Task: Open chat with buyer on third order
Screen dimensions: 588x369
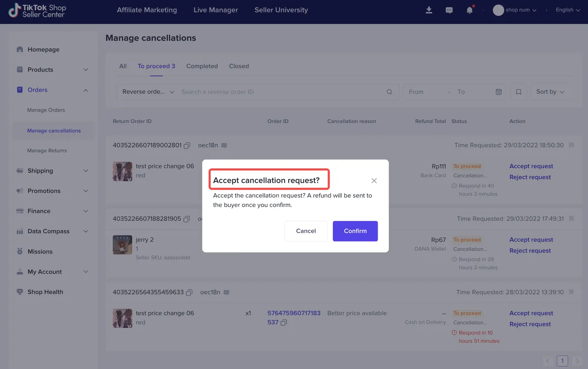Action: tap(226, 292)
